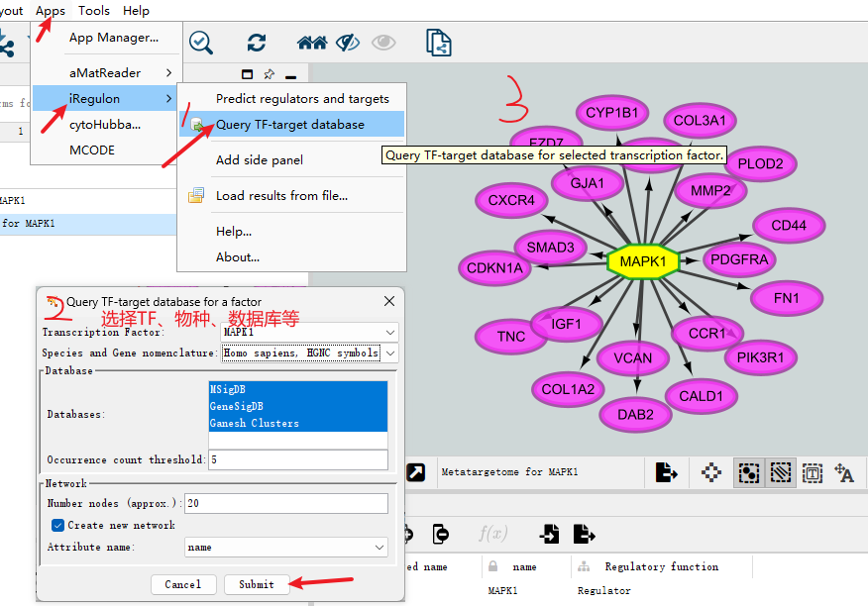
Task: Toggle the node selection mode button
Action: click(748, 472)
